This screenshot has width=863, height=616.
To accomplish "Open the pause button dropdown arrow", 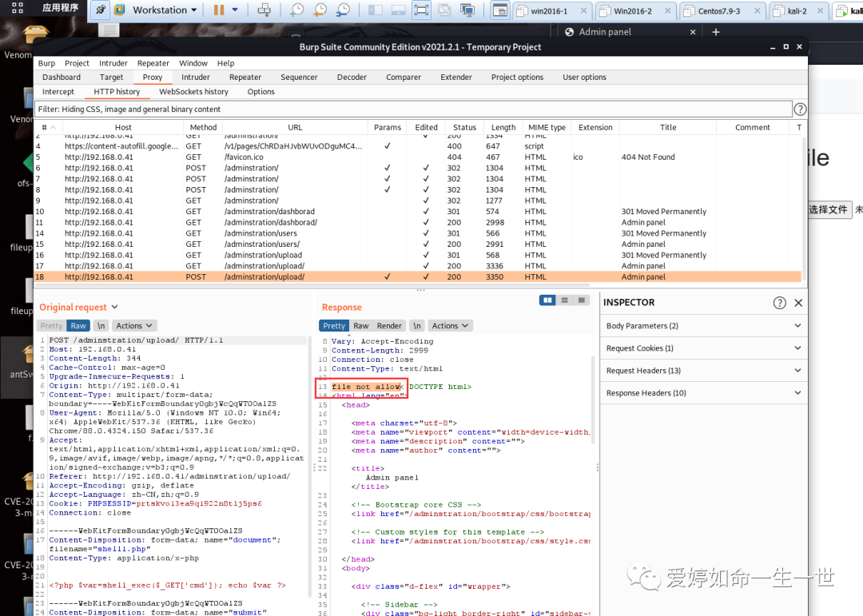I will [235, 10].
